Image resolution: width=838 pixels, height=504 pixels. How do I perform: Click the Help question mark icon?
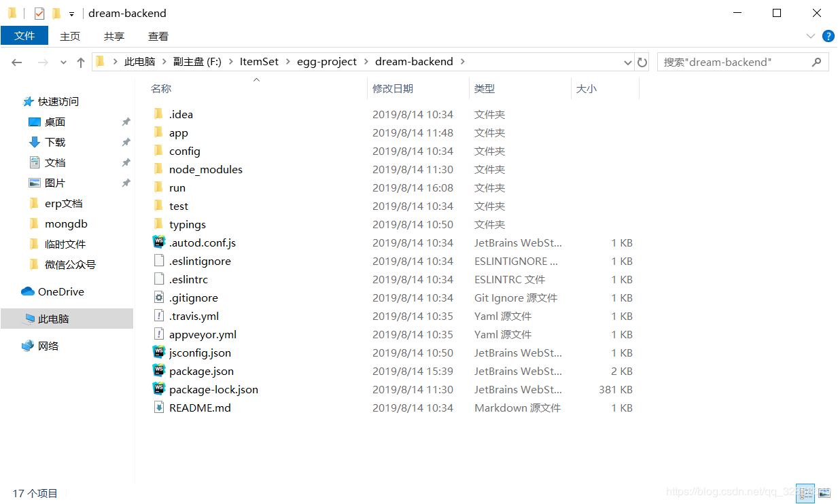(828, 36)
